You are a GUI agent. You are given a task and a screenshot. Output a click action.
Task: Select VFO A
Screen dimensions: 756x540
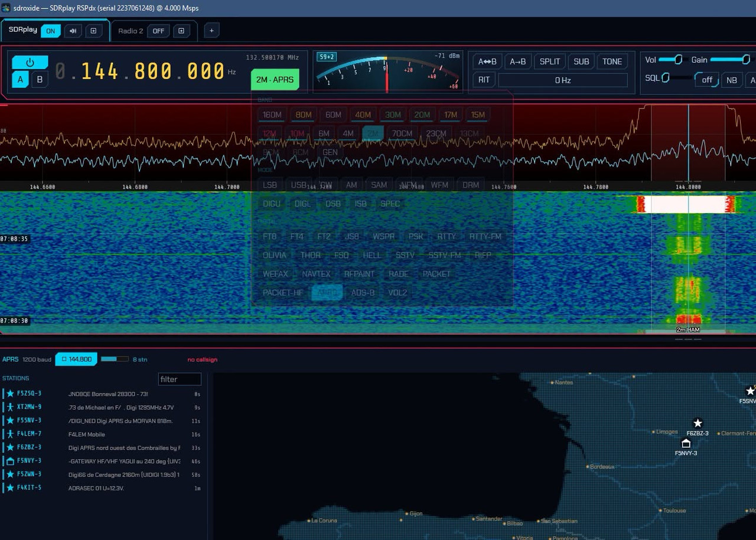(x=20, y=80)
